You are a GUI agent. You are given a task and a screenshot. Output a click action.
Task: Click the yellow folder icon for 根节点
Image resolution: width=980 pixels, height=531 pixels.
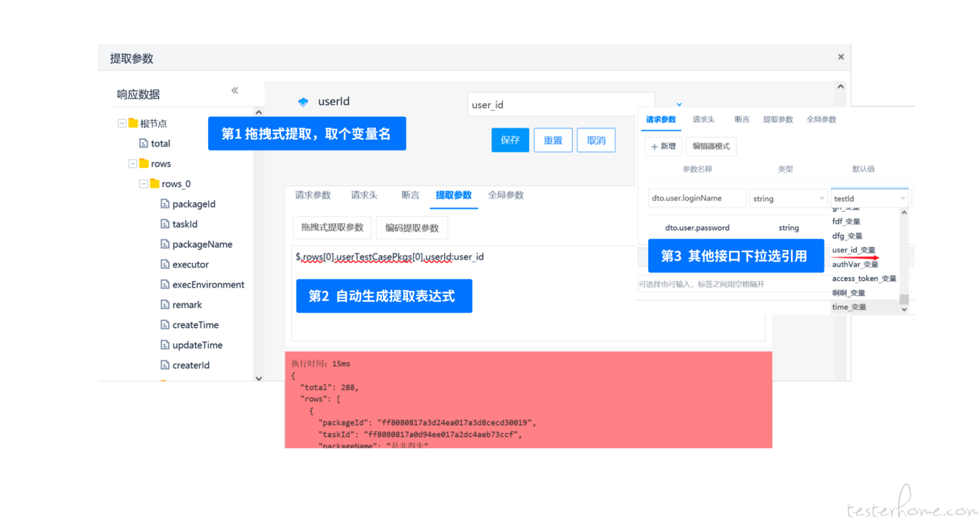point(133,123)
